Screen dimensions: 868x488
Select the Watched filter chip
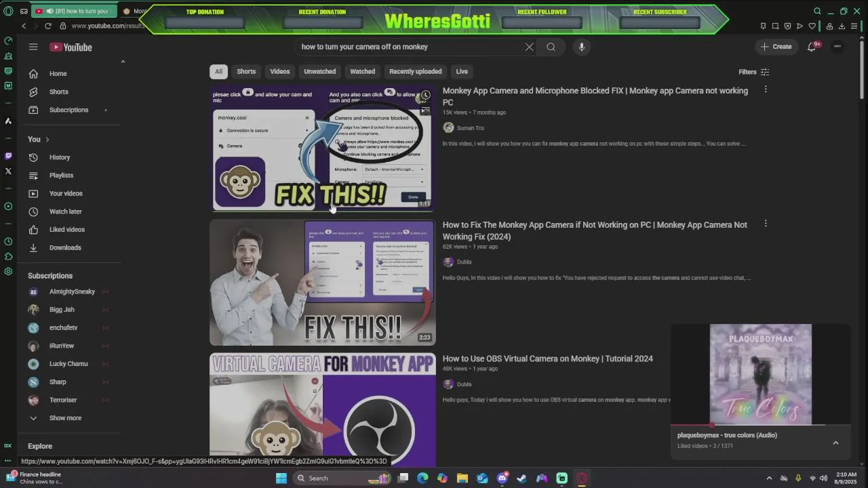pos(362,71)
